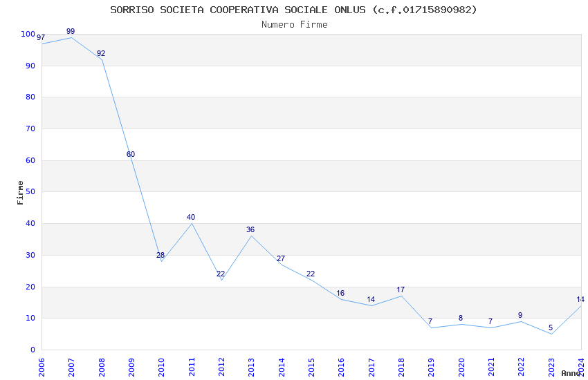Screen dimensions: 588x380
Task: Click x-axis year label 2023
Action: [x=551, y=367]
